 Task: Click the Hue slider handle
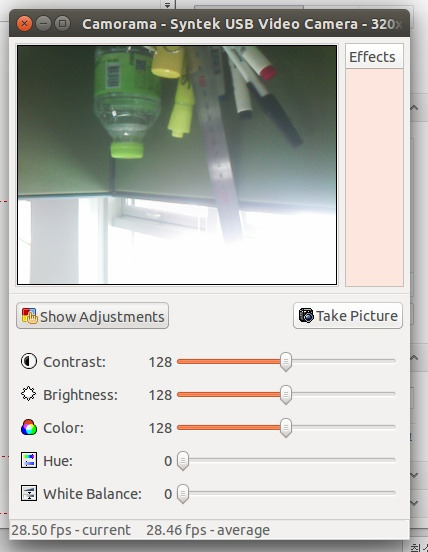pos(183,460)
